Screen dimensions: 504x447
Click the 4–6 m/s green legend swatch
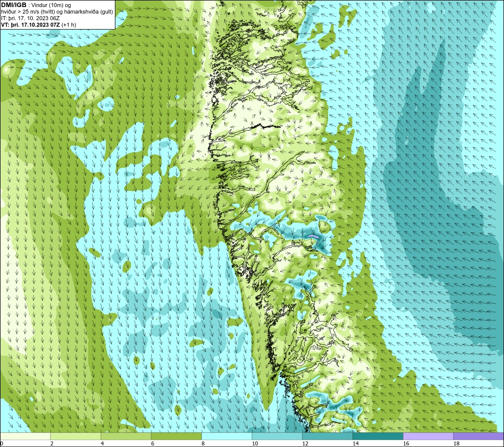(126, 436)
